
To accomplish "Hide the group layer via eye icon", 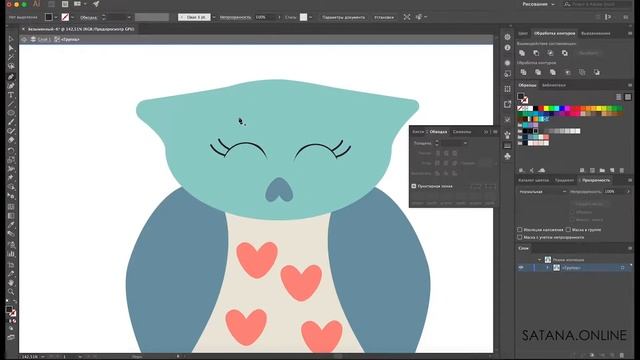I will coord(521,268).
